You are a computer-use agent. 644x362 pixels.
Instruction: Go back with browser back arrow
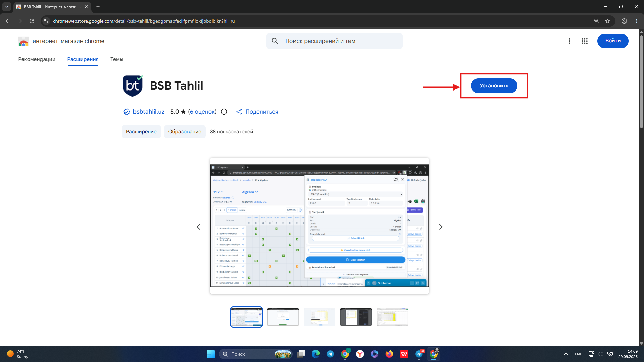[x=8, y=21]
